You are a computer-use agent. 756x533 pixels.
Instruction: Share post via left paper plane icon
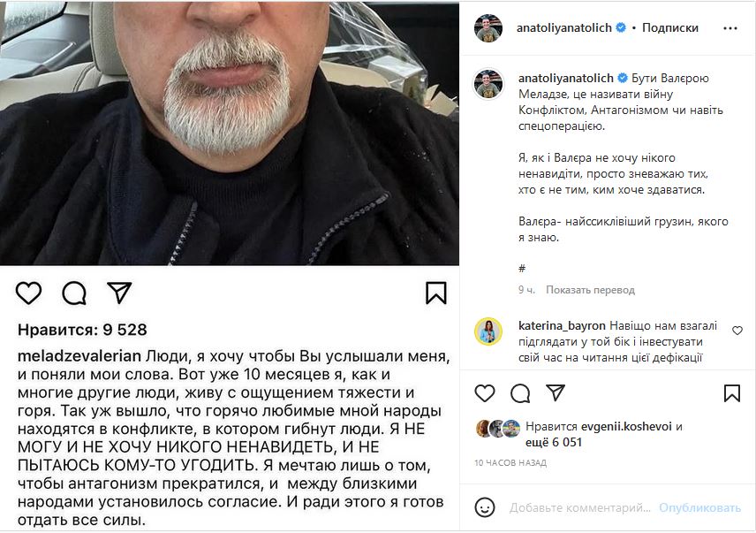click(119, 293)
